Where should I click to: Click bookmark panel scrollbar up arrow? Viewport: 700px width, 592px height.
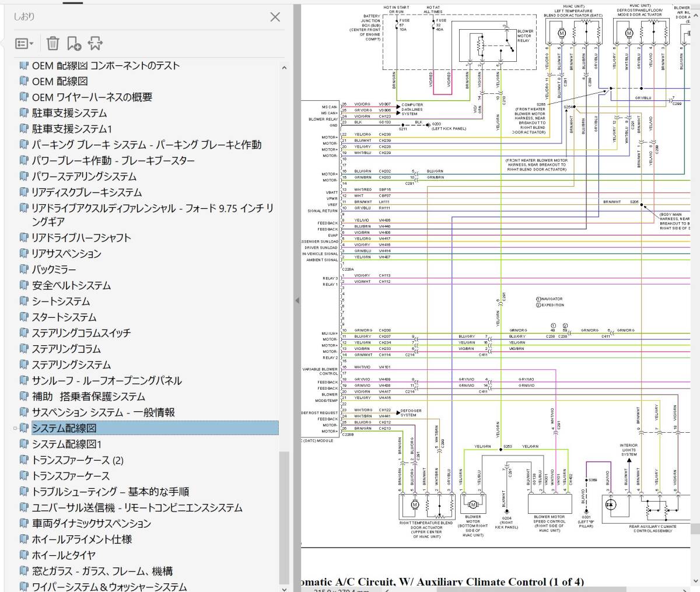tap(285, 68)
